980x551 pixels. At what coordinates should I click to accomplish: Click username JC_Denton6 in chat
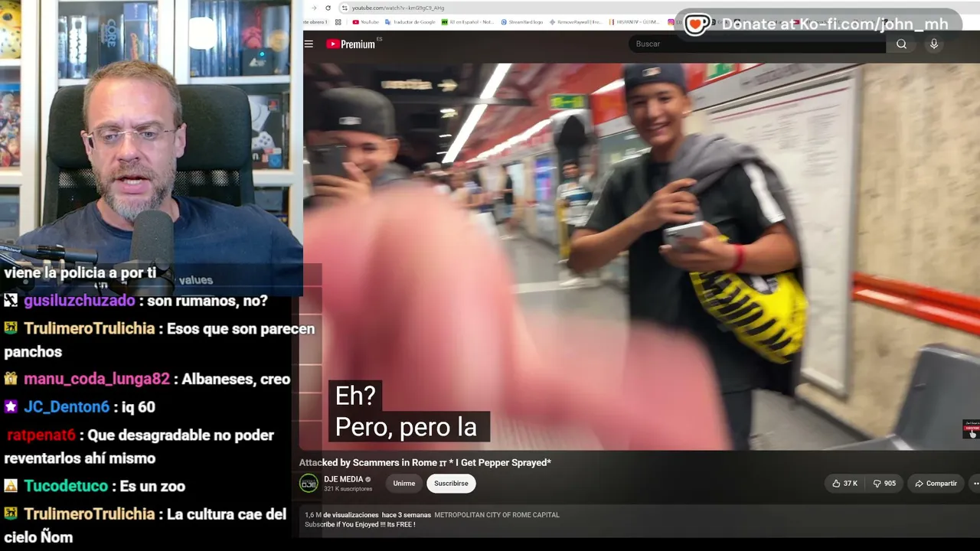click(x=67, y=406)
